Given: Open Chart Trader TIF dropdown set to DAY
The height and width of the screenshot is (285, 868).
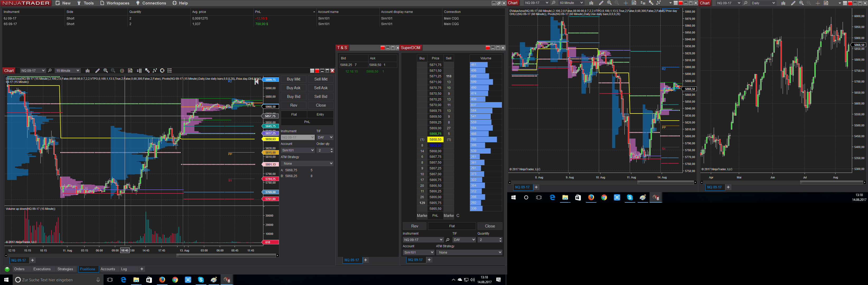Looking at the screenshot, I should [x=325, y=137].
